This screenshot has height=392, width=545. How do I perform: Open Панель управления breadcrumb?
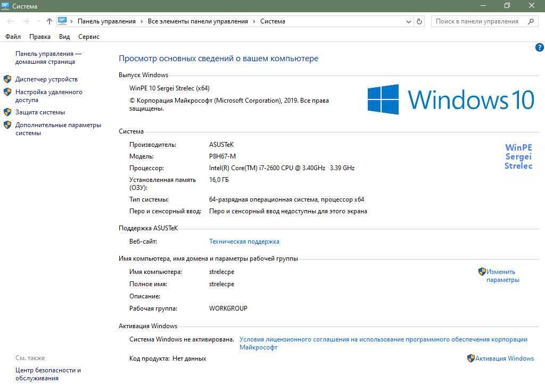coord(106,21)
